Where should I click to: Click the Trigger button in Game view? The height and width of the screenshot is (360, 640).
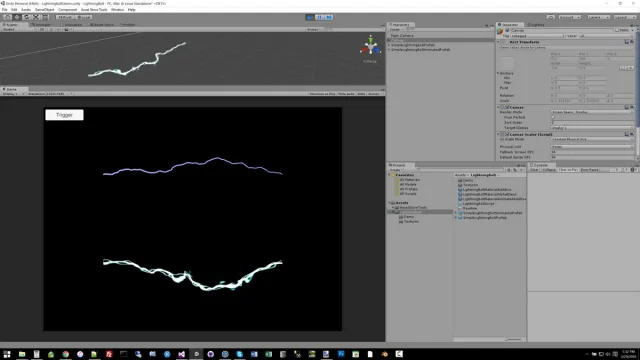click(x=64, y=115)
